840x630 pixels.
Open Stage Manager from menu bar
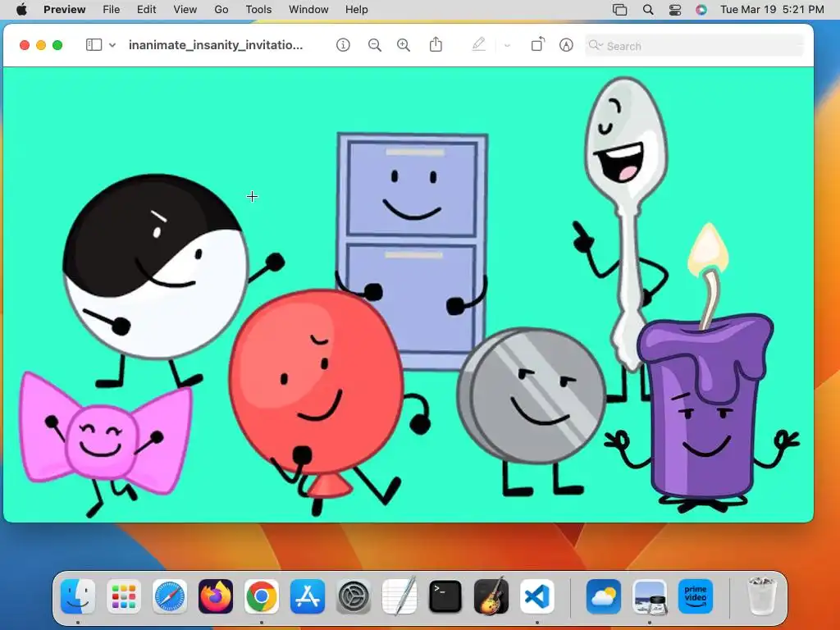click(620, 10)
